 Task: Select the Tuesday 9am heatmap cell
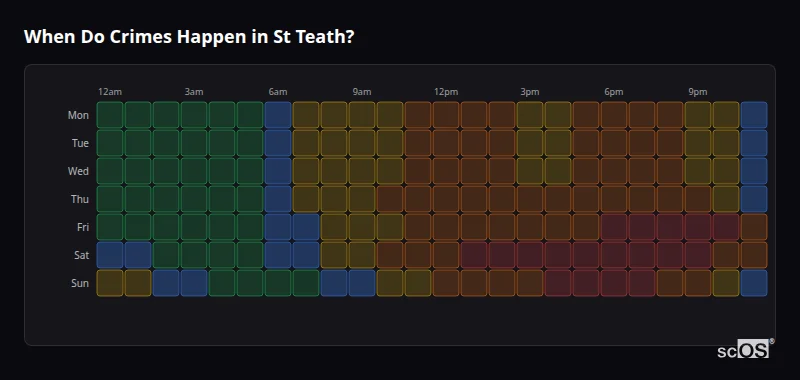click(362, 143)
